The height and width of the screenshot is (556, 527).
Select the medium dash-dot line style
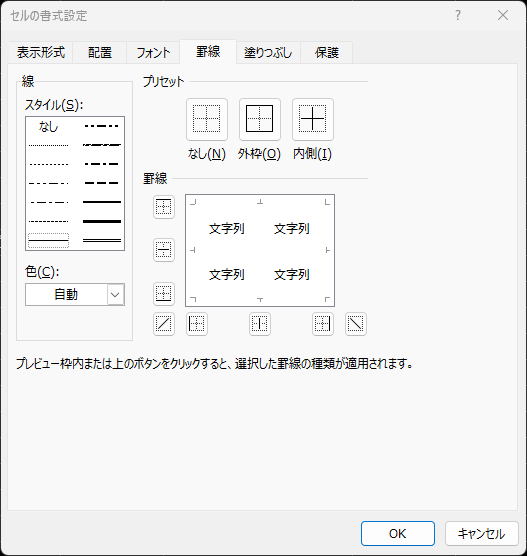coord(102,164)
